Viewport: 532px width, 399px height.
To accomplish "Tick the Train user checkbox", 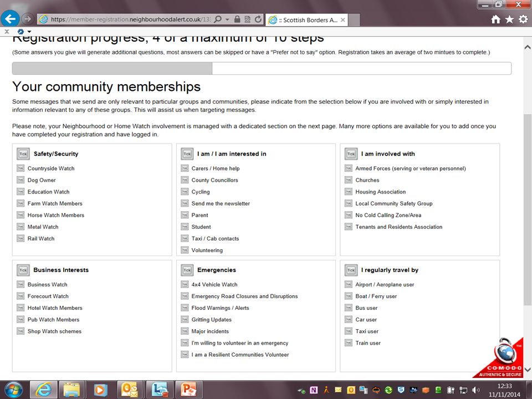I will pyautogui.click(x=349, y=343).
